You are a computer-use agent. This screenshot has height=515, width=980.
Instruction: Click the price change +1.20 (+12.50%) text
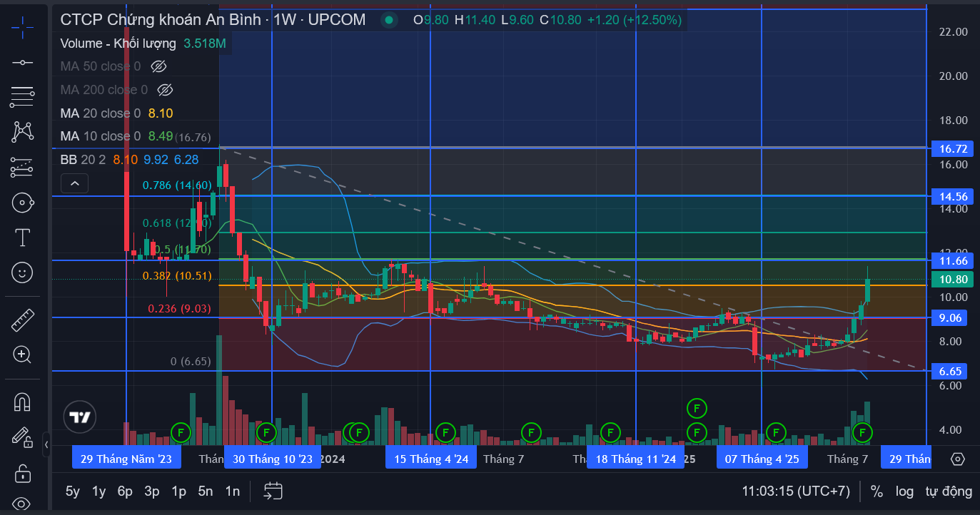(635, 20)
